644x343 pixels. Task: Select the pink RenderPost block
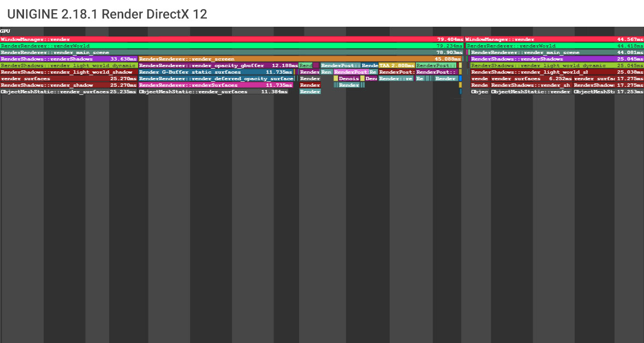tap(351, 72)
